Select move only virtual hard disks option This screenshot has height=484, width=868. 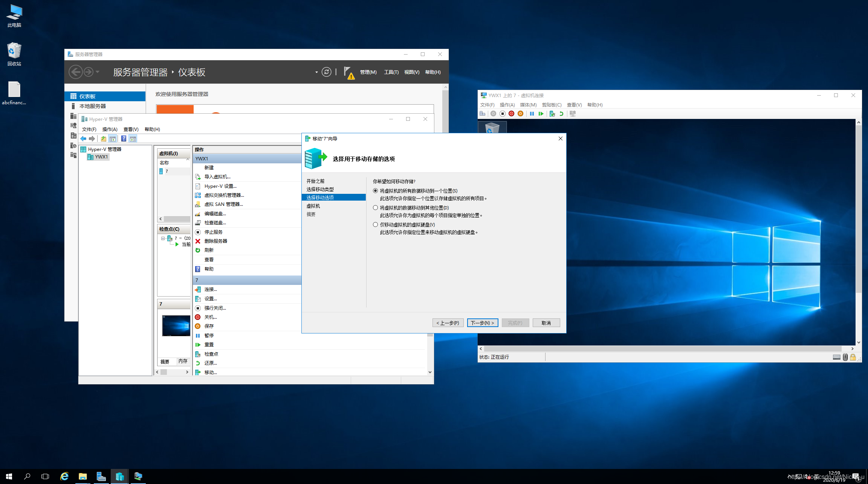point(375,225)
